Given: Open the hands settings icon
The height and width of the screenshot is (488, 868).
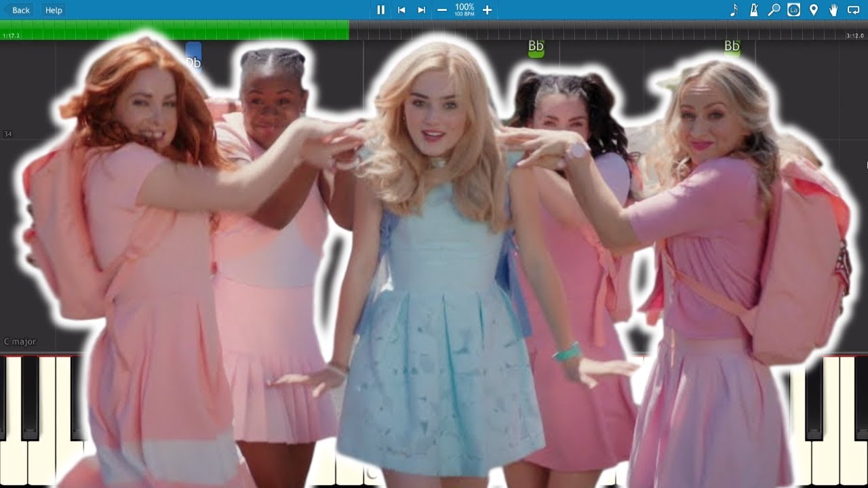Looking at the screenshot, I should (x=833, y=9).
